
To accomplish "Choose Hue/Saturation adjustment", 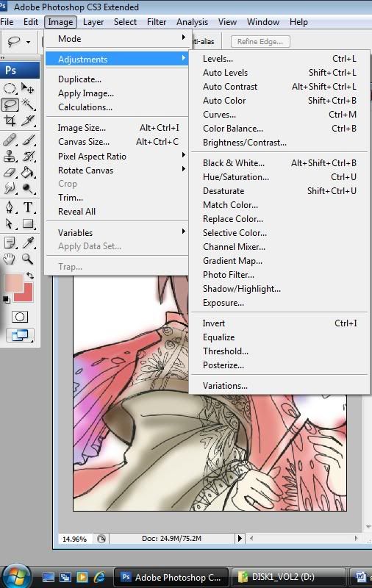I will tap(279, 177).
